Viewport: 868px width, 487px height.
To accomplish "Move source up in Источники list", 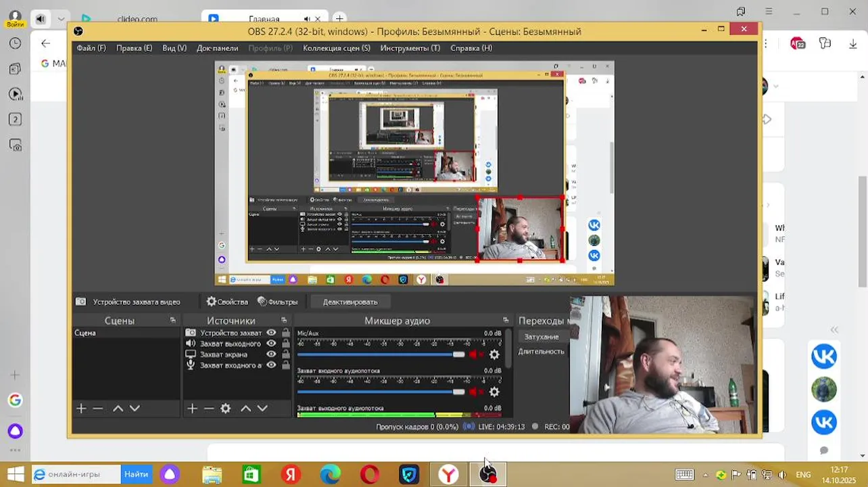I will point(245,408).
